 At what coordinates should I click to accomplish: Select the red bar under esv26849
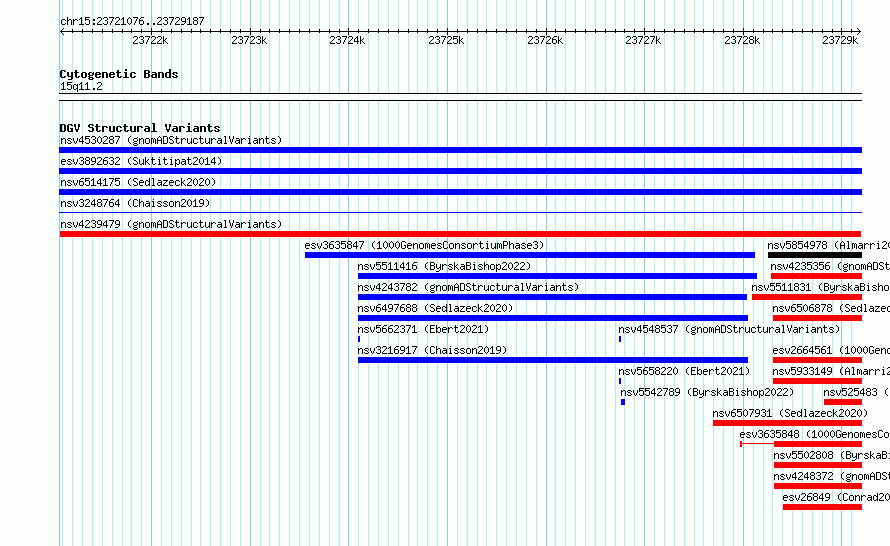tap(822, 507)
